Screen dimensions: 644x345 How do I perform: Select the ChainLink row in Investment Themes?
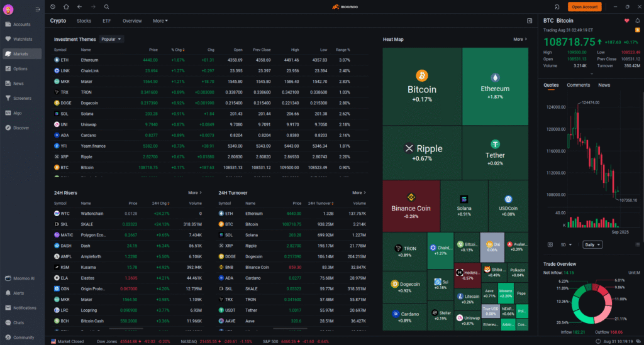(x=210, y=70)
